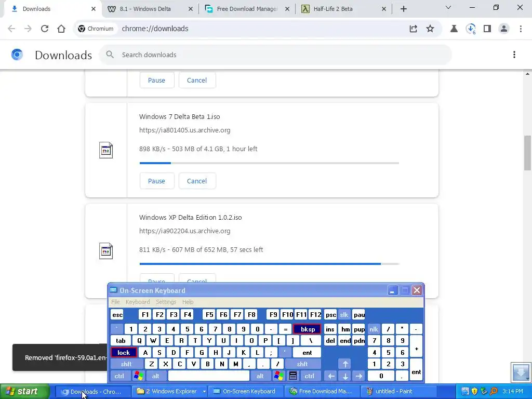This screenshot has width=532, height=399.
Task: Close the Downloads tab
Action: (x=94, y=9)
